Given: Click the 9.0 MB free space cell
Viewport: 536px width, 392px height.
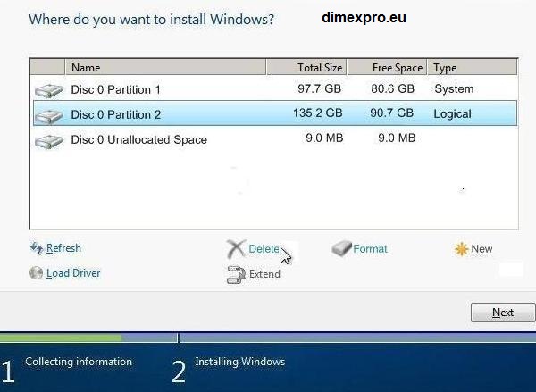Looking at the screenshot, I should coord(397,138).
